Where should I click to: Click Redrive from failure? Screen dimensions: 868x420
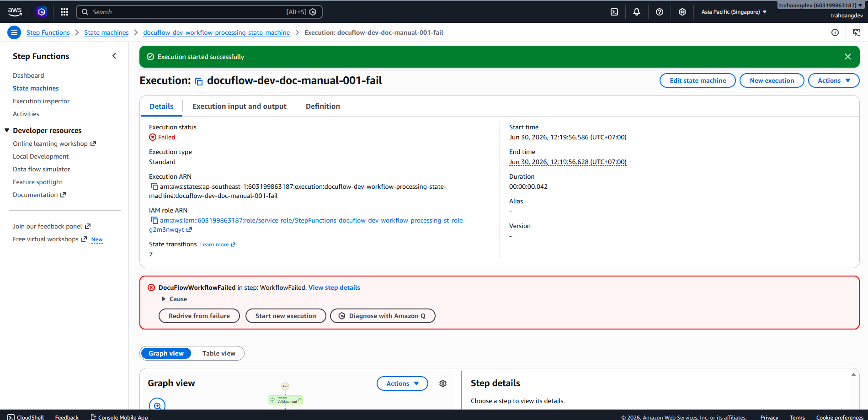[x=199, y=316]
